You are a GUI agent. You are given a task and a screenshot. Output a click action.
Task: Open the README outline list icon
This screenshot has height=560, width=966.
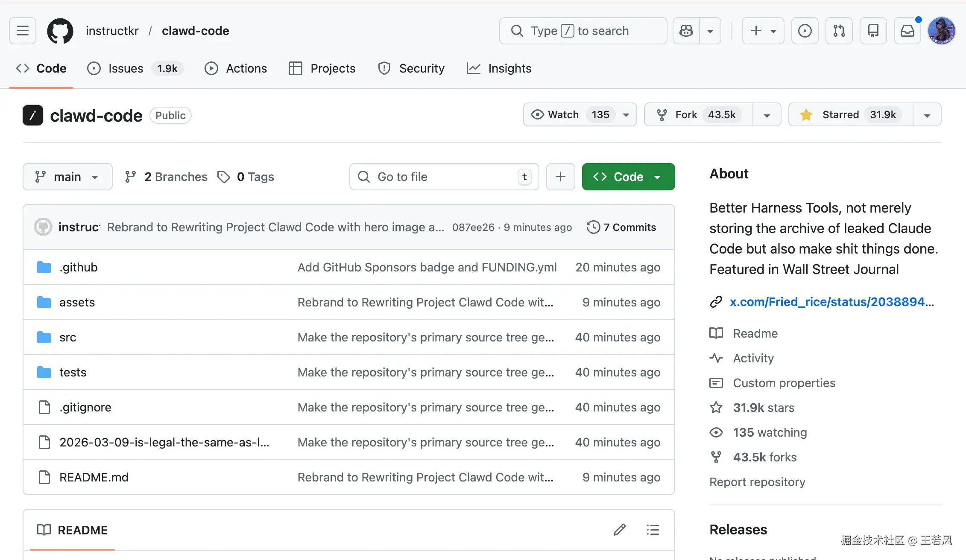coord(653,530)
